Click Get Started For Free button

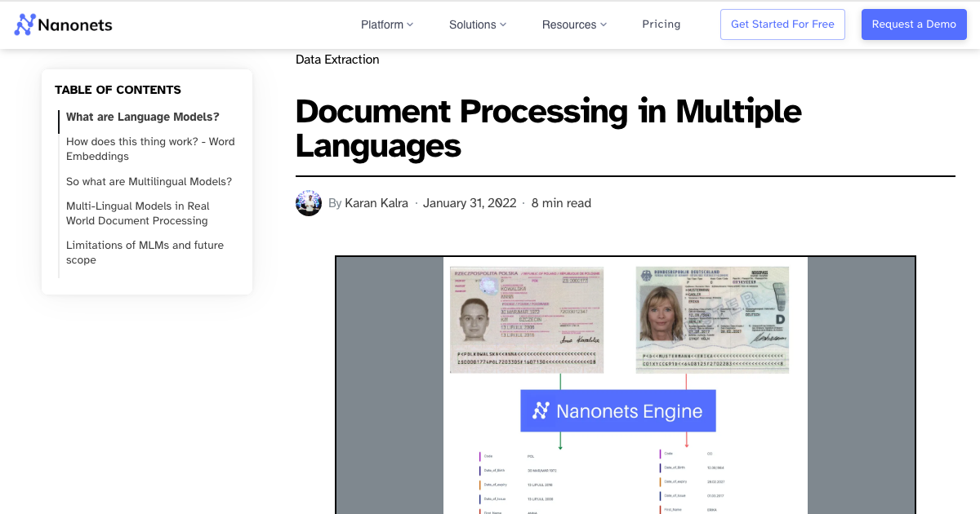click(x=782, y=24)
